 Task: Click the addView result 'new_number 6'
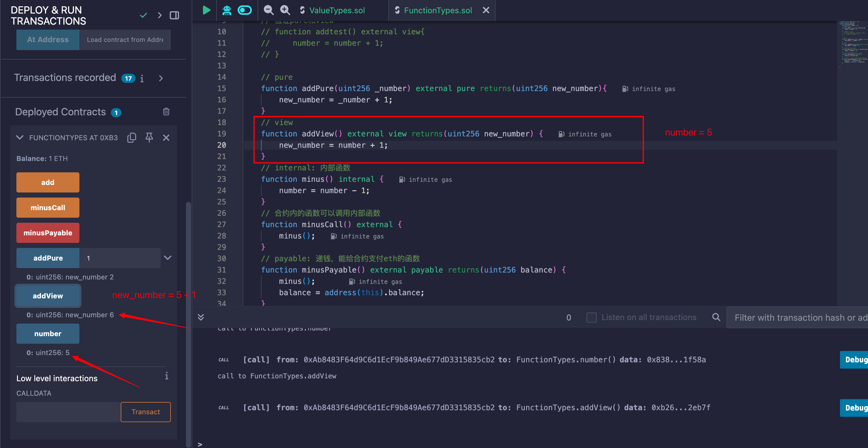70,315
